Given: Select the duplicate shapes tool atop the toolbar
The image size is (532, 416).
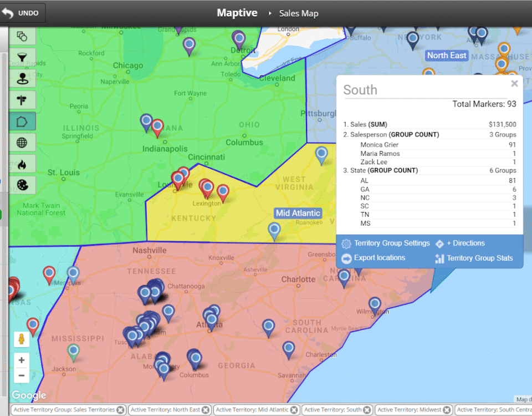Looking at the screenshot, I should (22, 35).
